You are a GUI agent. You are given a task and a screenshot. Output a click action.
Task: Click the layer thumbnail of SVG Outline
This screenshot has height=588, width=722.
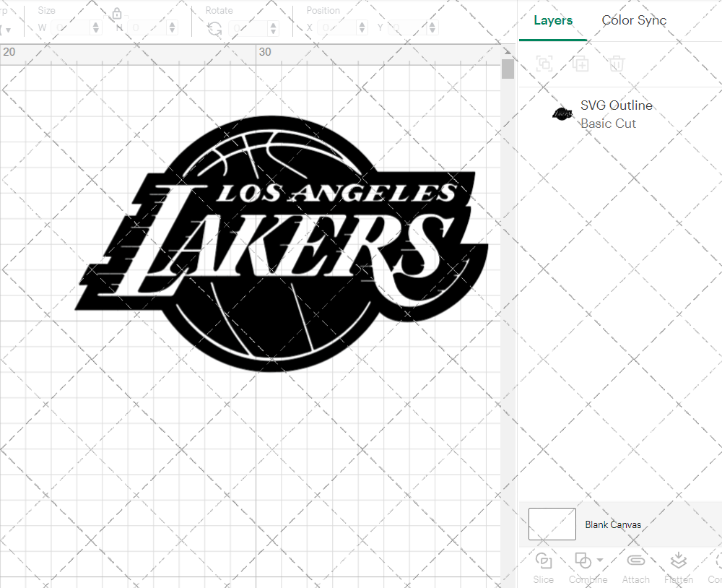pos(562,113)
